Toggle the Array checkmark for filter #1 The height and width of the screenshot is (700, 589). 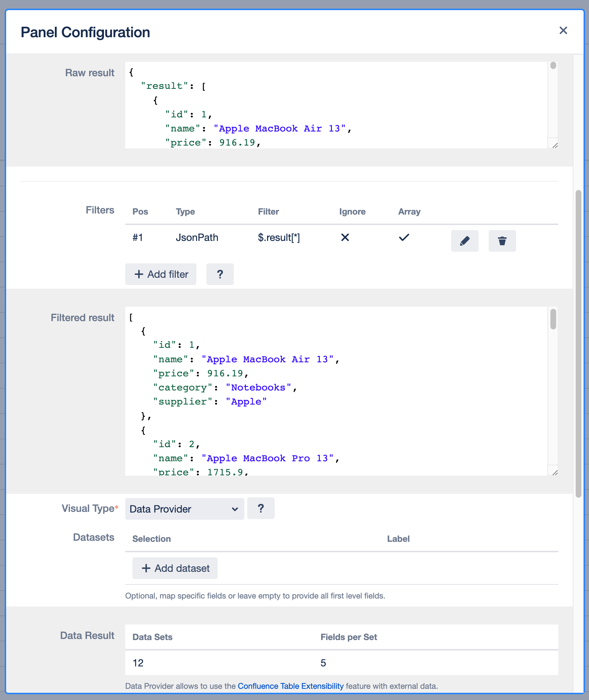(x=404, y=238)
